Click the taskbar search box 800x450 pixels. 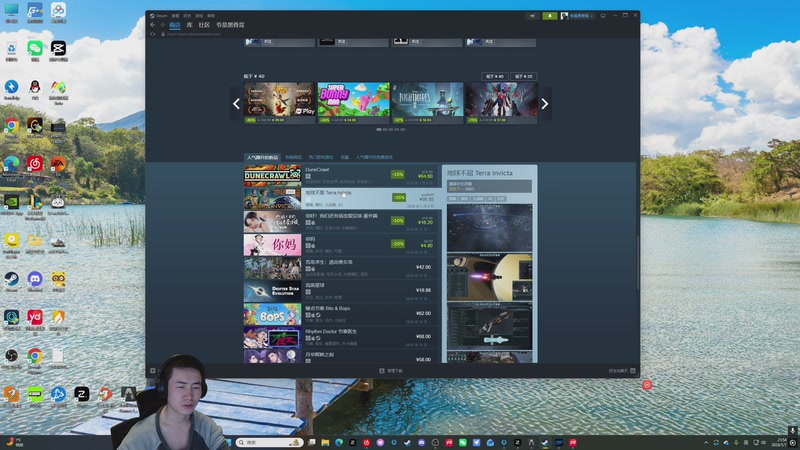269,442
